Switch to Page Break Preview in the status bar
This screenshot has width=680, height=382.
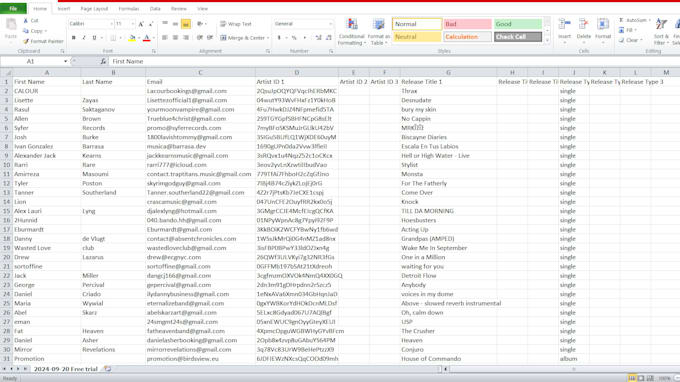coord(650,379)
